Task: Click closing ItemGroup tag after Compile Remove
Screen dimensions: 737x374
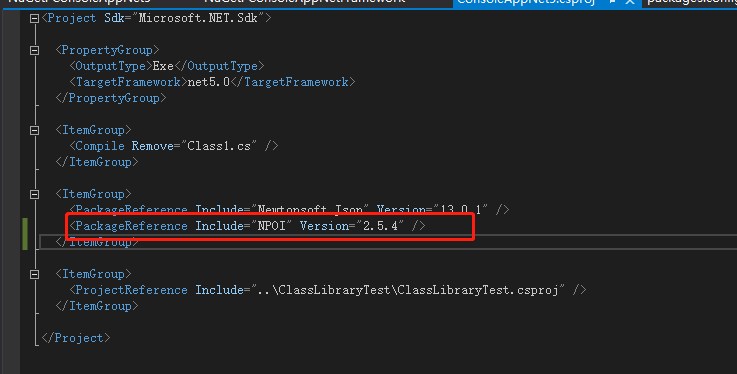Action: tap(97, 162)
